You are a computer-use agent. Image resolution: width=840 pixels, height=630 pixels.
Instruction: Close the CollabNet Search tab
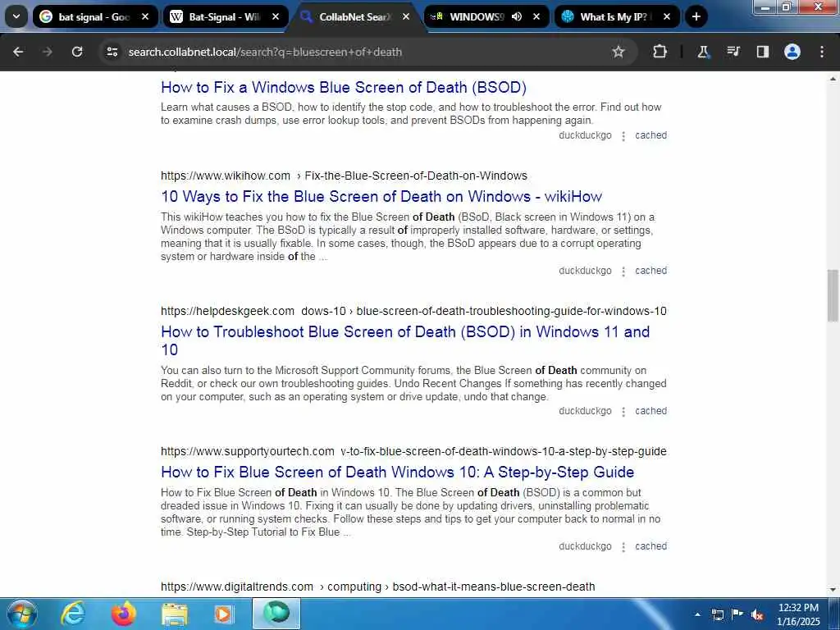point(406,16)
